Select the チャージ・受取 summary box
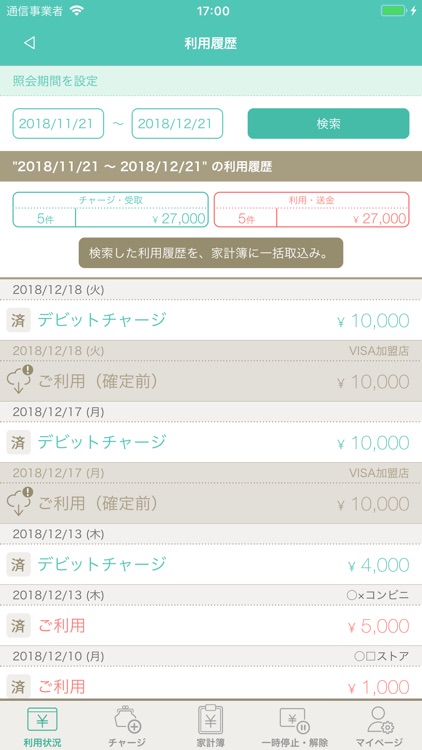422x750 pixels. coord(111,210)
